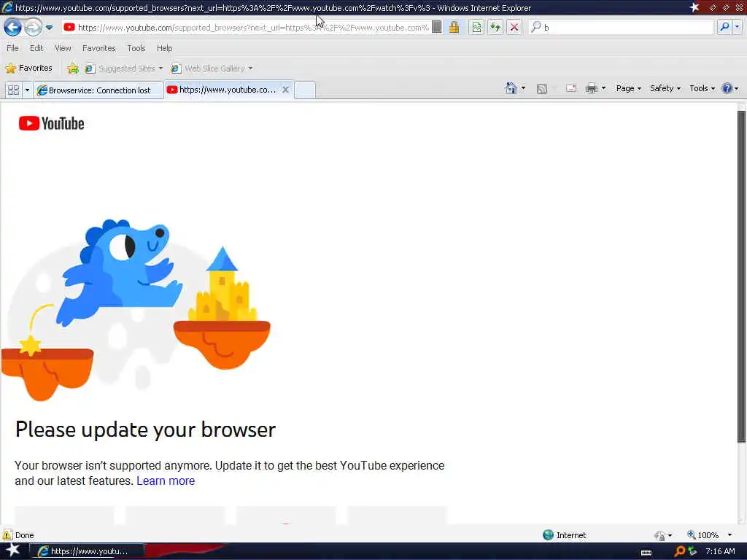Click the YouTube favicon in the address bar
The height and width of the screenshot is (560, 747).
click(69, 27)
